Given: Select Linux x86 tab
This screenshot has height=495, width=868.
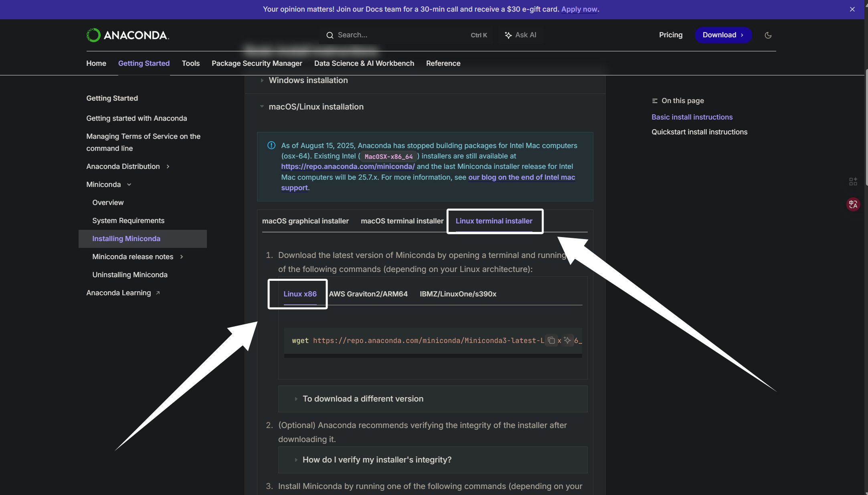Looking at the screenshot, I should (300, 294).
